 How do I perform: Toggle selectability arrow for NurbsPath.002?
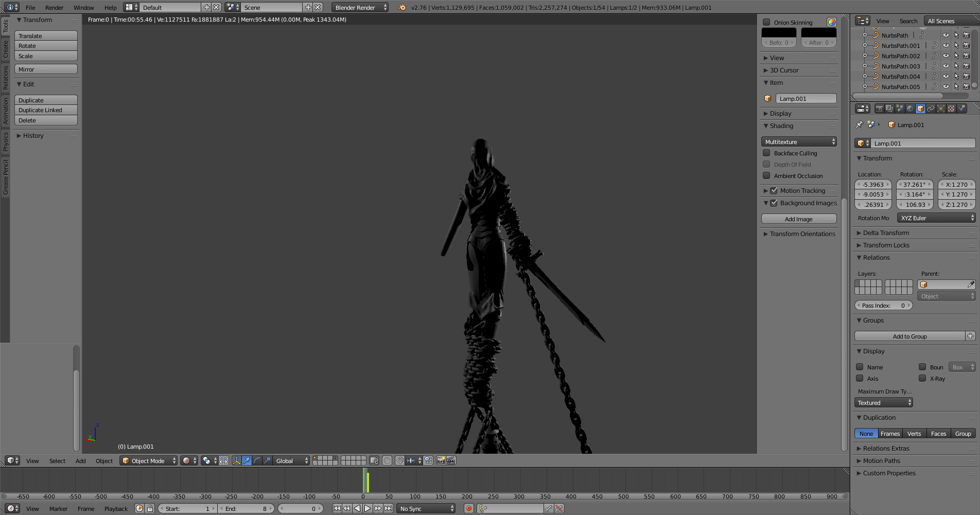[x=956, y=56]
